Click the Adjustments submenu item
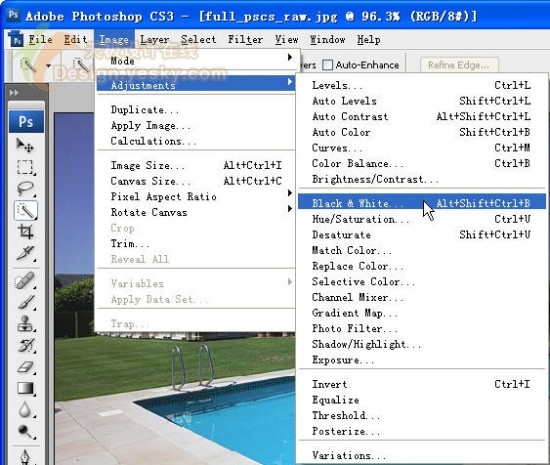 (x=195, y=83)
